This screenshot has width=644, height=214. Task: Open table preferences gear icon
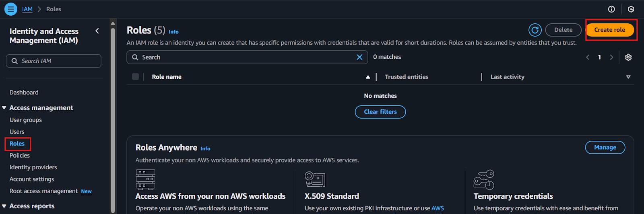(x=628, y=57)
